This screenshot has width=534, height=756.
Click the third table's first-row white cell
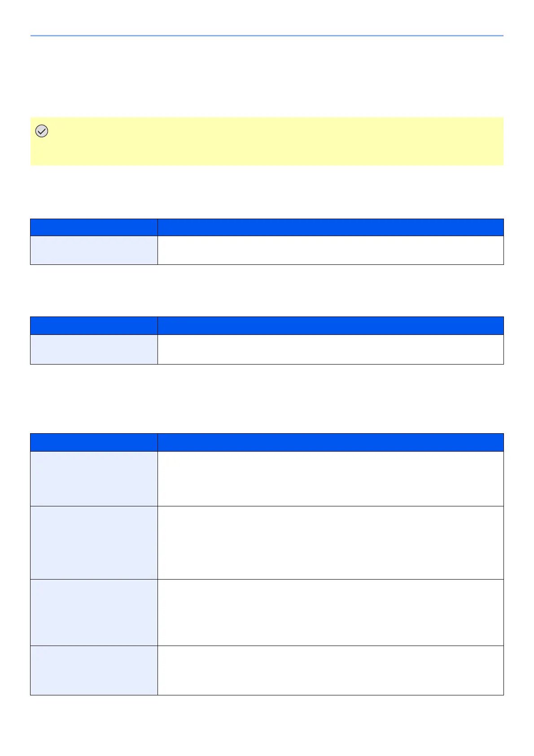[x=330, y=479]
